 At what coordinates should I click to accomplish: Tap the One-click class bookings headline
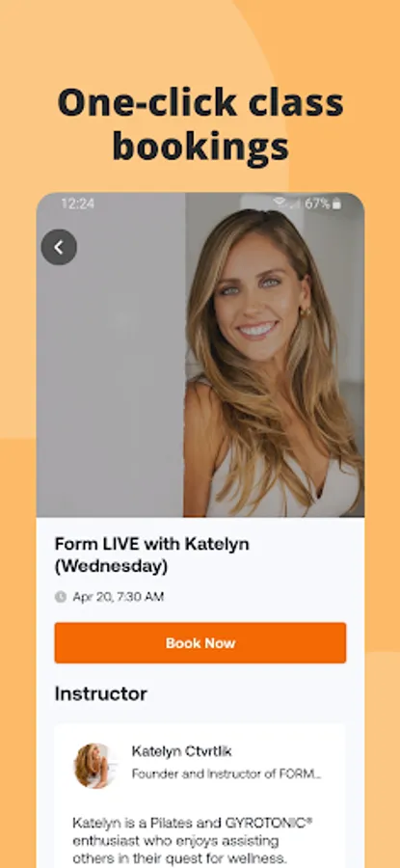click(x=200, y=124)
